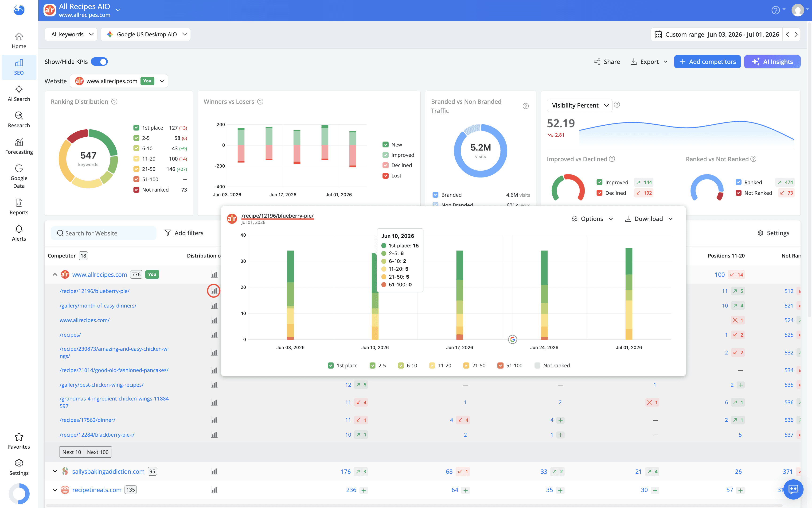Open Forecasting in the sidebar
The image size is (812, 508).
click(19, 146)
